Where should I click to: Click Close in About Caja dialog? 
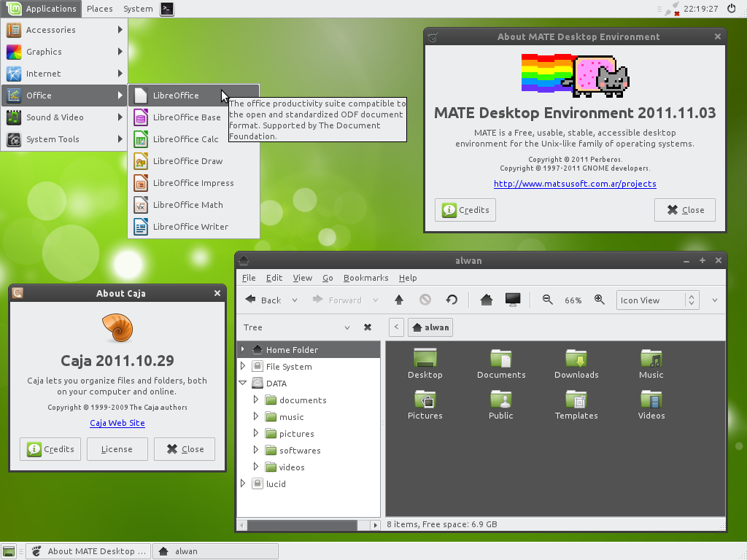click(x=185, y=449)
